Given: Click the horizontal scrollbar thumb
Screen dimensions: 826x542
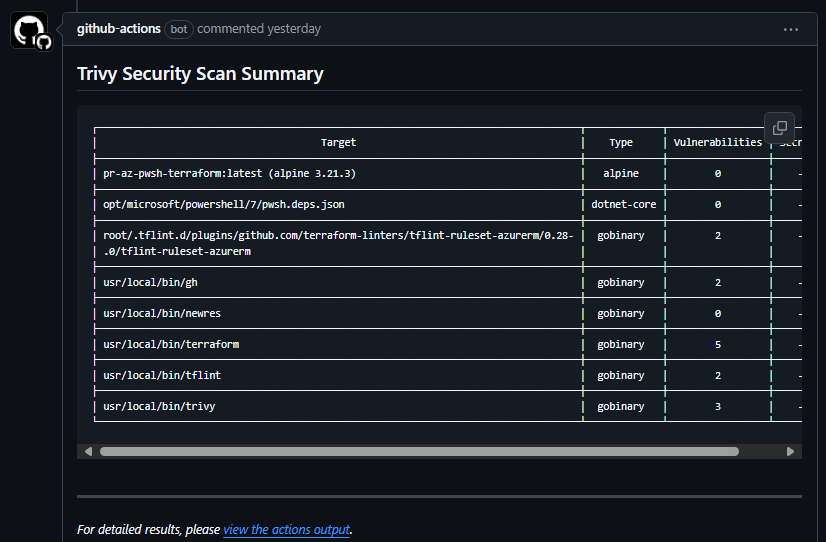Looking at the screenshot, I should pyautogui.click(x=419, y=451).
